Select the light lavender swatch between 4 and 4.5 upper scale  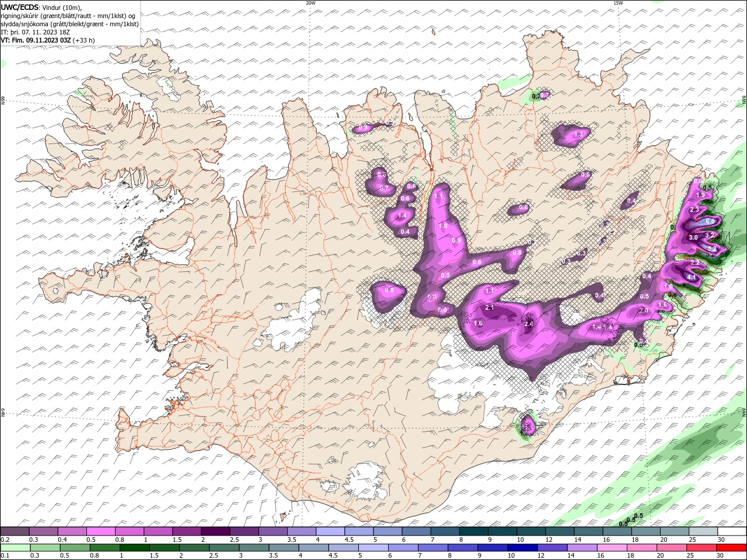coord(329,531)
